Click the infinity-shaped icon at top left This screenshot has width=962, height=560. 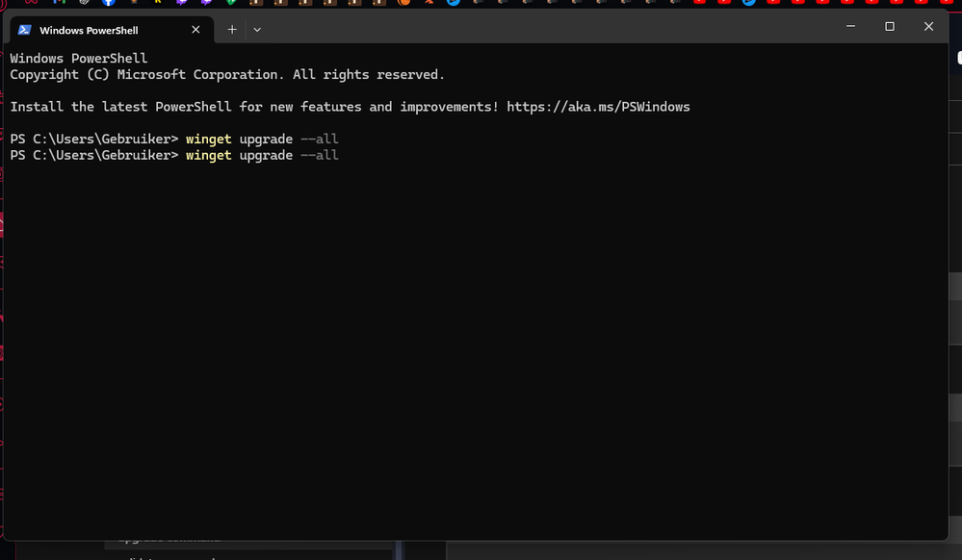click(33, 4)
